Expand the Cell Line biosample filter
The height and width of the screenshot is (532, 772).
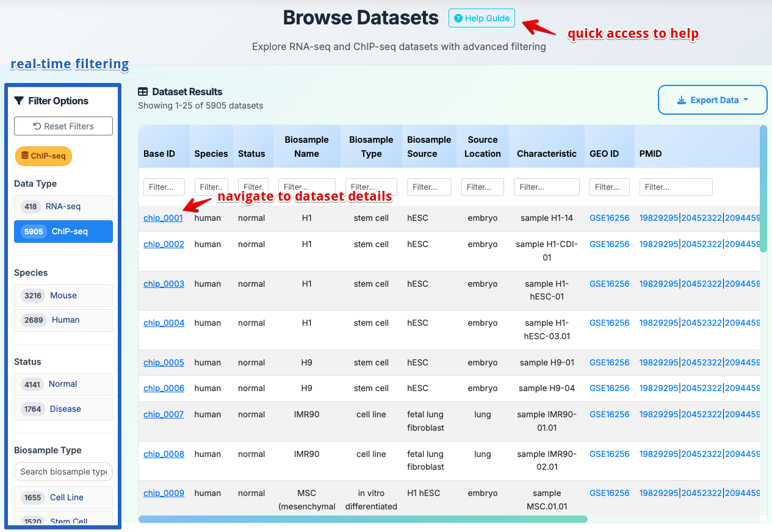(63, 497)
